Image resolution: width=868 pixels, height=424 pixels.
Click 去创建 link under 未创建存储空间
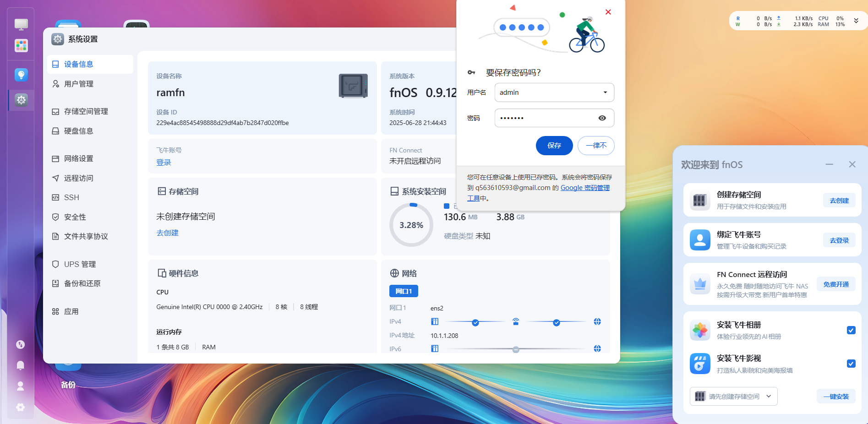(167, 233)
